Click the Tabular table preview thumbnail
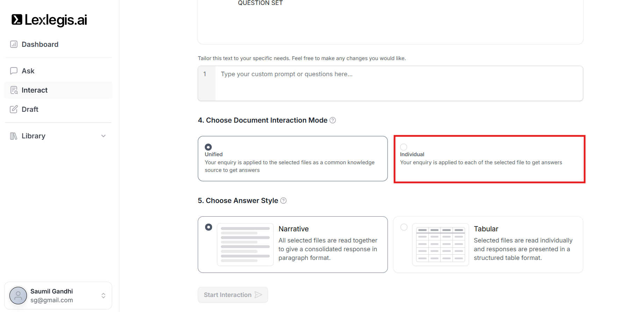 pos(440,245)
